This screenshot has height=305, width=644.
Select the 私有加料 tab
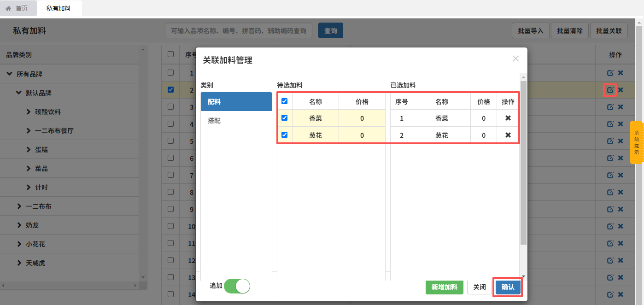pos(59,8)
